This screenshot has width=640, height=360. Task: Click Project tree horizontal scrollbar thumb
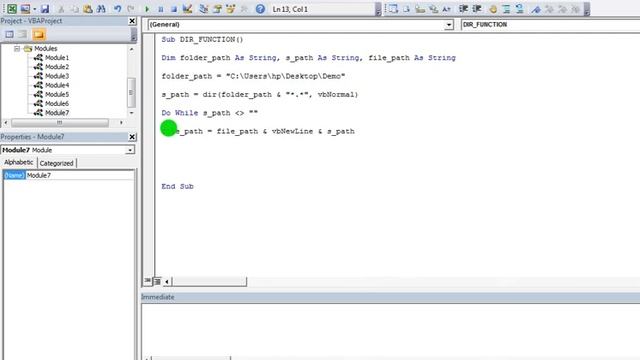(x=60, y=122)
